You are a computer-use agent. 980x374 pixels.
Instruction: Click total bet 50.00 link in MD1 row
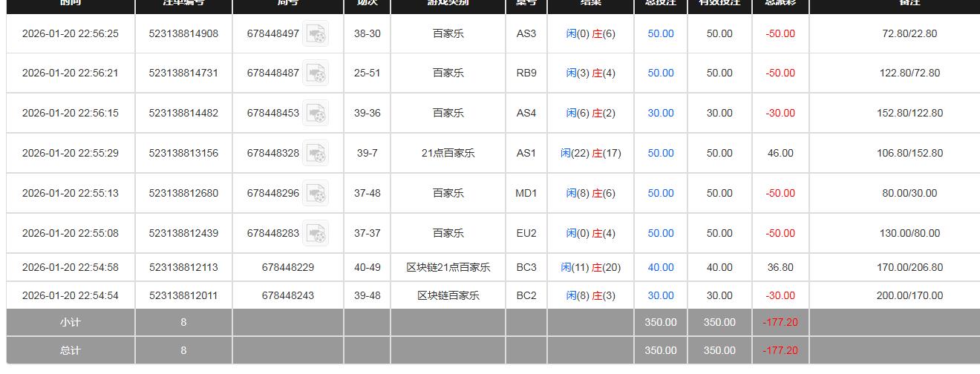click(x=661, y=193)
